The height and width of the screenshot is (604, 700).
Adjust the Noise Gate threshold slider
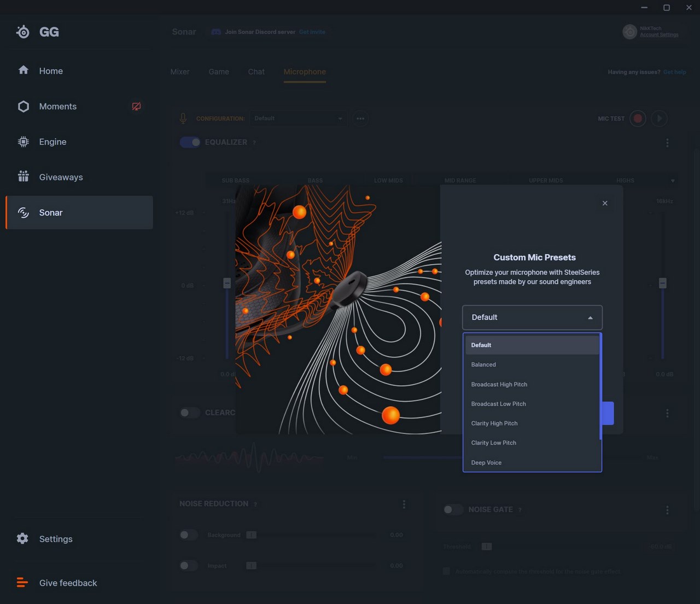(x=487, y=546)
